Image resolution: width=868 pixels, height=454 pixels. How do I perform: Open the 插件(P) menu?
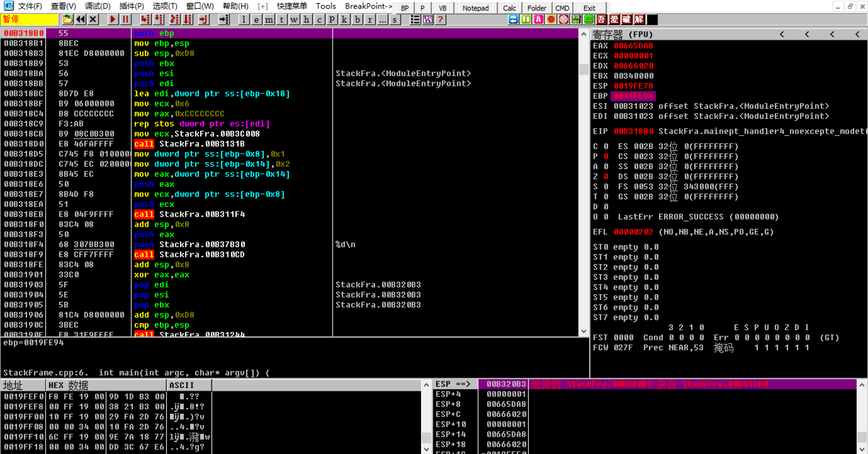pyautogui.click(x=132, y=6)
